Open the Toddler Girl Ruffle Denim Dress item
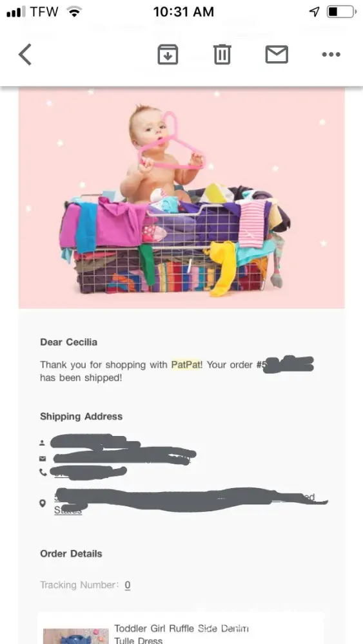Viewport: 363px width, 644px height. point(181,634)
